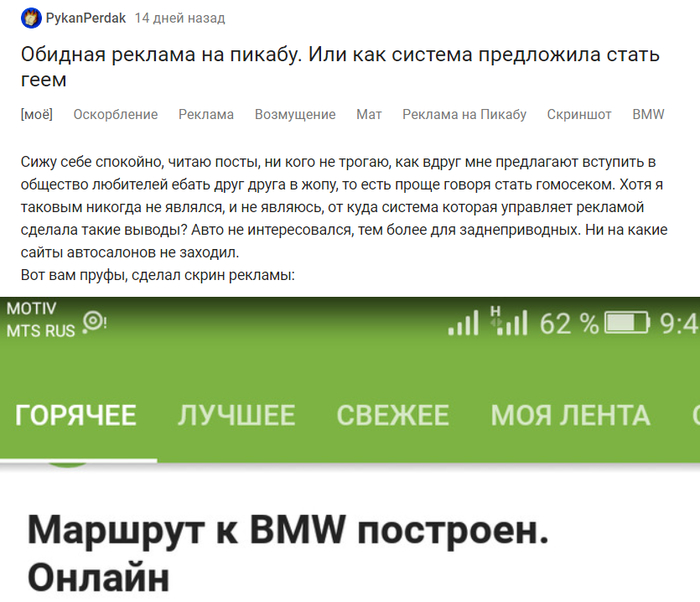Image resolution: width=700 pixels, height=602 pixels.
Task: Click the battery icon in status bar
Action: [x=627, y=323]
